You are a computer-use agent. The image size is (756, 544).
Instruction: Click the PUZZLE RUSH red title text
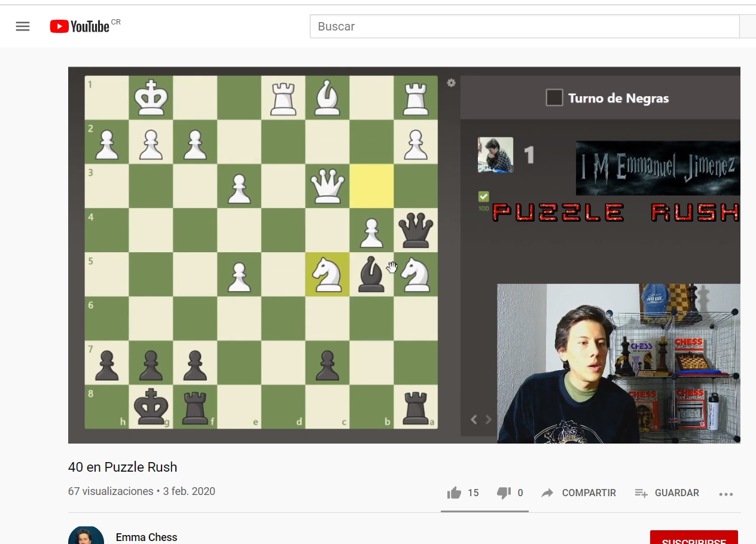click(616, 212)
